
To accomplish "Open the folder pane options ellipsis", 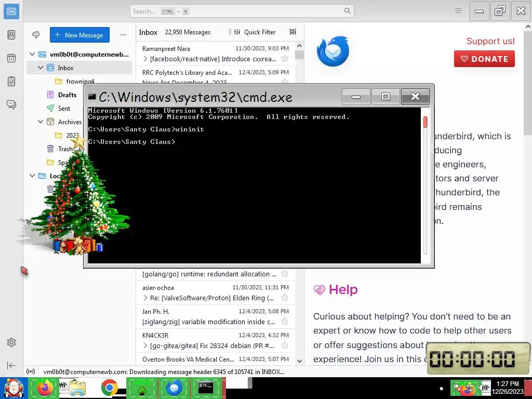I will pyautogui.click(x=123, y=35).
